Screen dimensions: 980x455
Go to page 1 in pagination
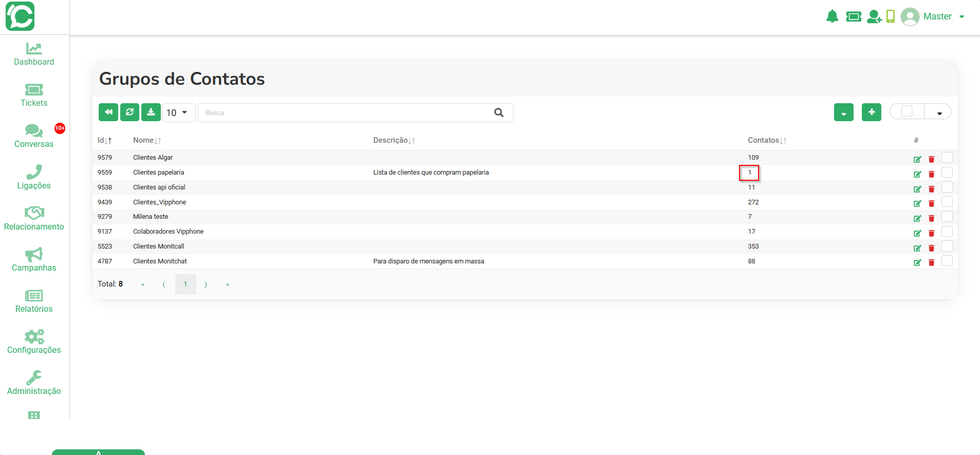[186, 284]
